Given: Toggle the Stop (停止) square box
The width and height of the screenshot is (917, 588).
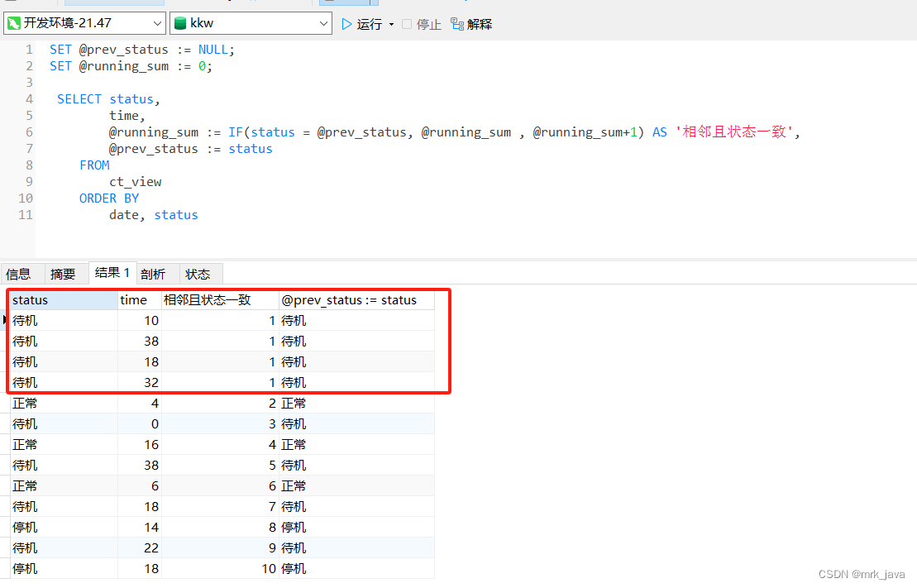Looking at the screenshot, I should 407,24.
